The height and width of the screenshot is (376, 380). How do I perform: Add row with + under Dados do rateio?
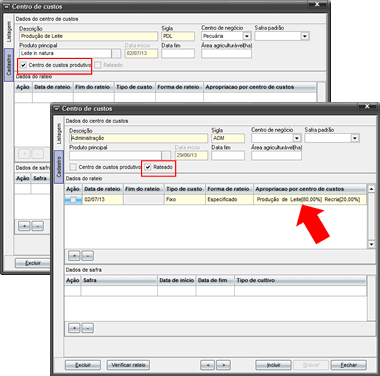coord(74,256)
